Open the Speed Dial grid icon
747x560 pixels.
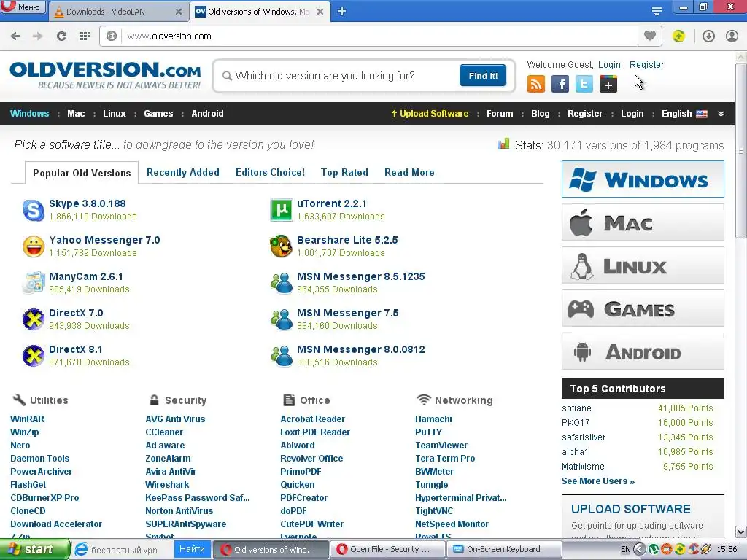(x=85, y=36)
